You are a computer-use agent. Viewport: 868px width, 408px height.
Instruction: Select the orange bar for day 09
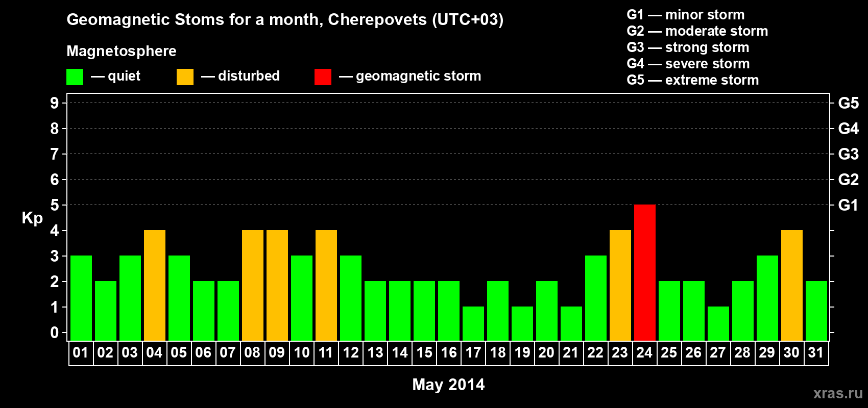(277, 286)
